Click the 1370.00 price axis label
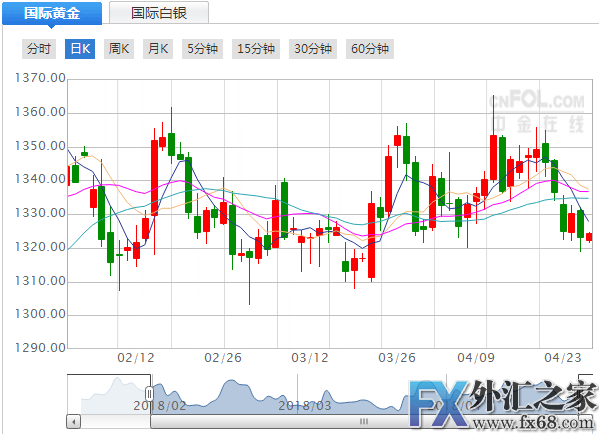The image size is (599, 434). pos(40,78)
